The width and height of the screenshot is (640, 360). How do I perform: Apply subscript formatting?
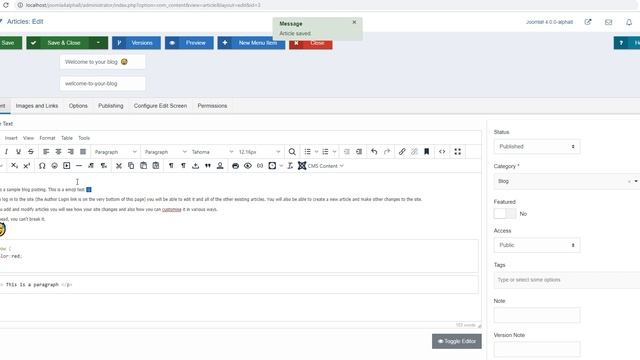pyautogui.click(x=14, y=166)
